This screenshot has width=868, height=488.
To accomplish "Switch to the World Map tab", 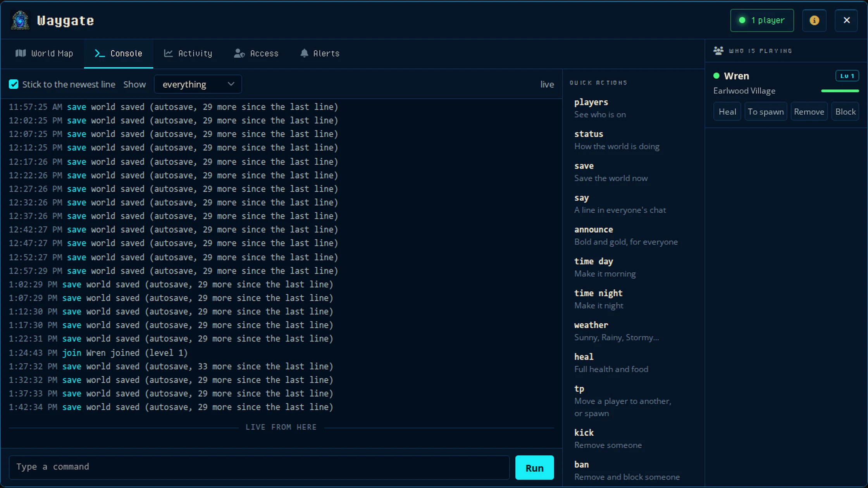I will tap(44, 53).
